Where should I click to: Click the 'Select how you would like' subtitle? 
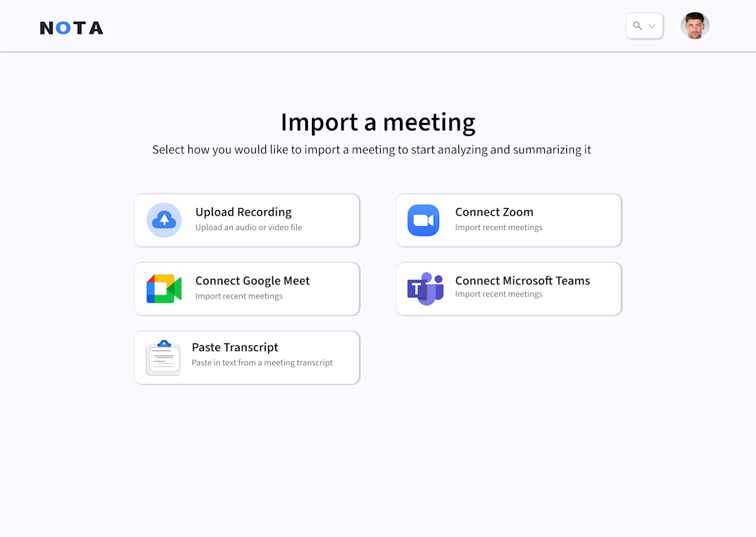point(372,150)
